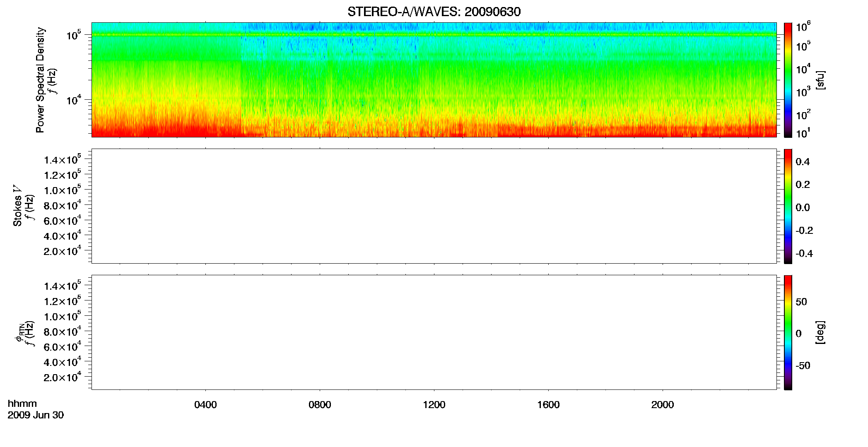Click the 0400 time tick label
Viewport: 868px width, 447px height.
point(205,405)
